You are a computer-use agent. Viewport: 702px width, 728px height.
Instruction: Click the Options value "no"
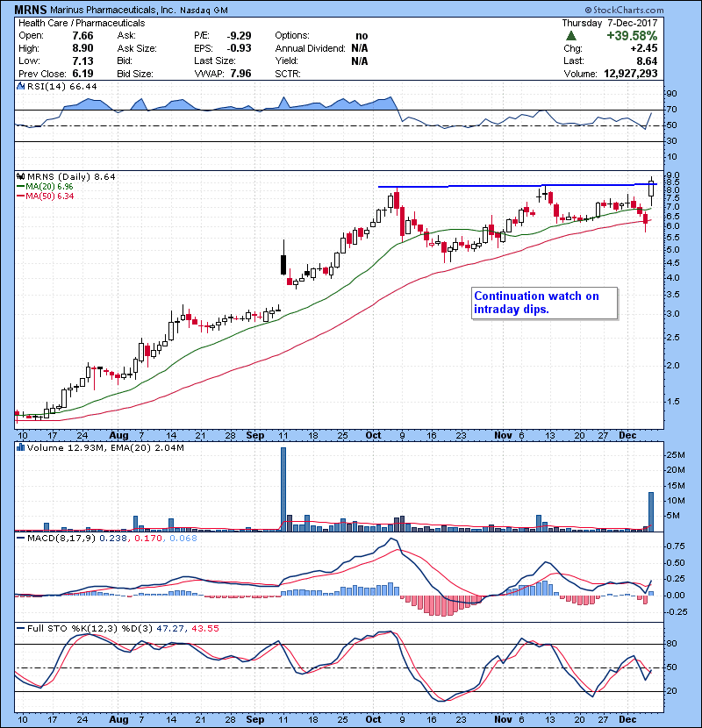tap(362, 36)
